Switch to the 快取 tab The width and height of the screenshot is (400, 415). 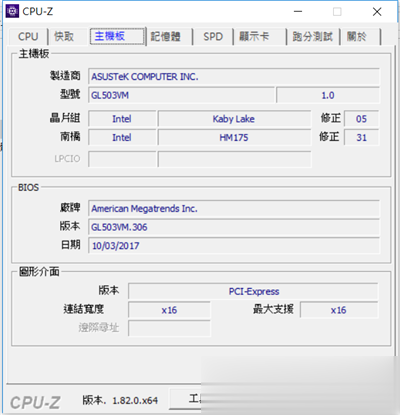(x=64, y=36)
